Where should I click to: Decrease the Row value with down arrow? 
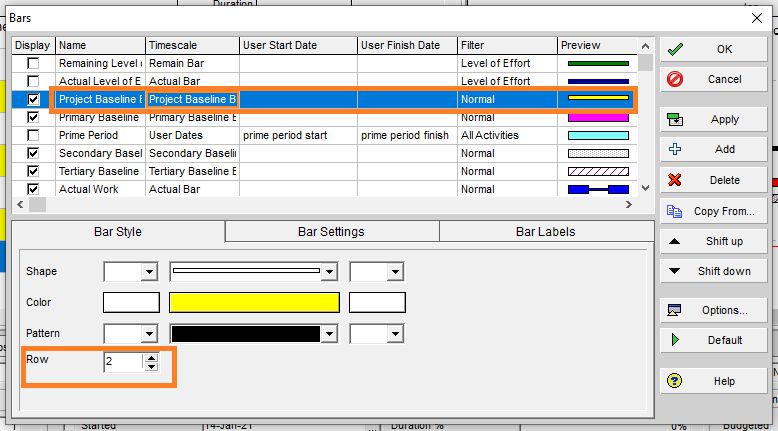coord(151,367)
